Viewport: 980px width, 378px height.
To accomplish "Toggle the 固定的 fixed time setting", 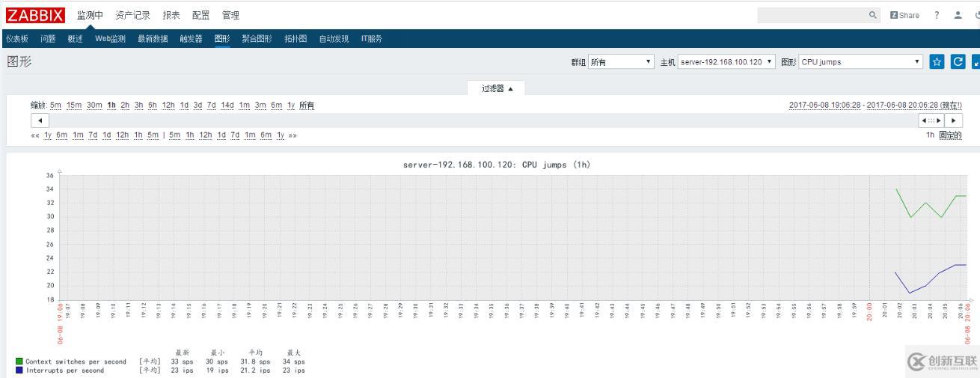I will [950, 135].
